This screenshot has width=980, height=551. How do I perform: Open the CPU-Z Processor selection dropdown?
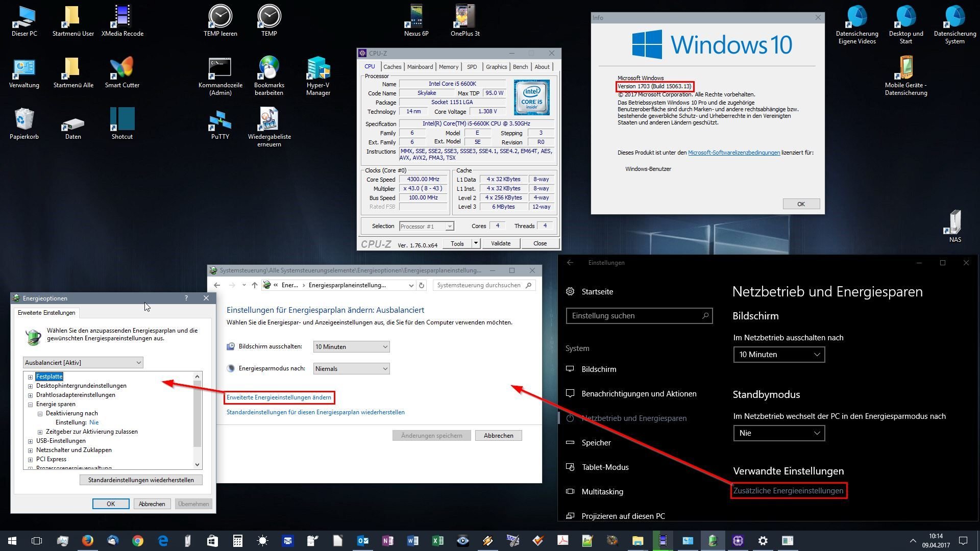pos(426,227)
